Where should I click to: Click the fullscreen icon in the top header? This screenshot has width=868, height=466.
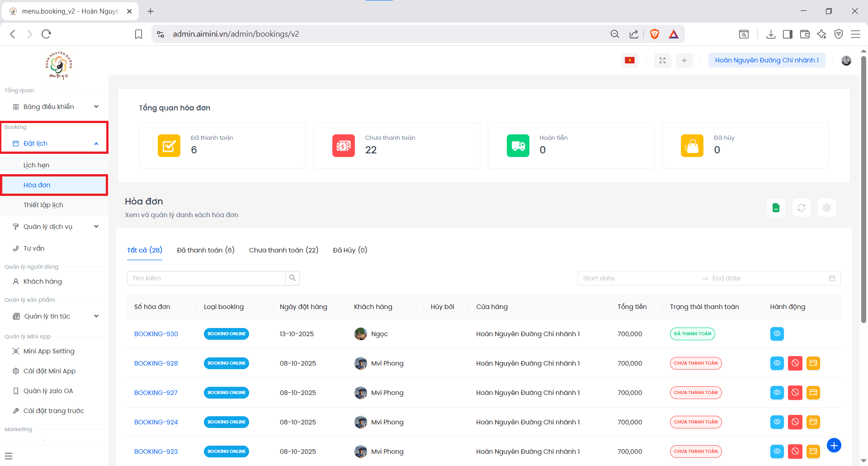662,60
